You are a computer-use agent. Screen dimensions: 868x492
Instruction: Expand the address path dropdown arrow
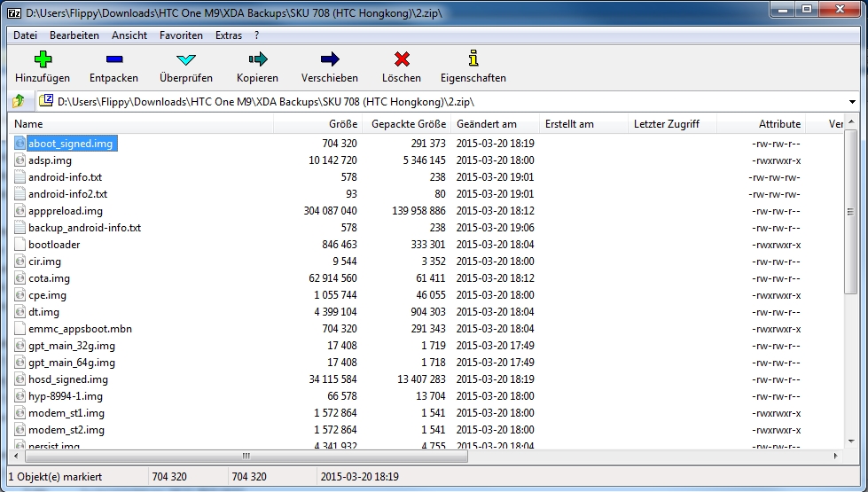pyautogui.click(x=852, y=102)
